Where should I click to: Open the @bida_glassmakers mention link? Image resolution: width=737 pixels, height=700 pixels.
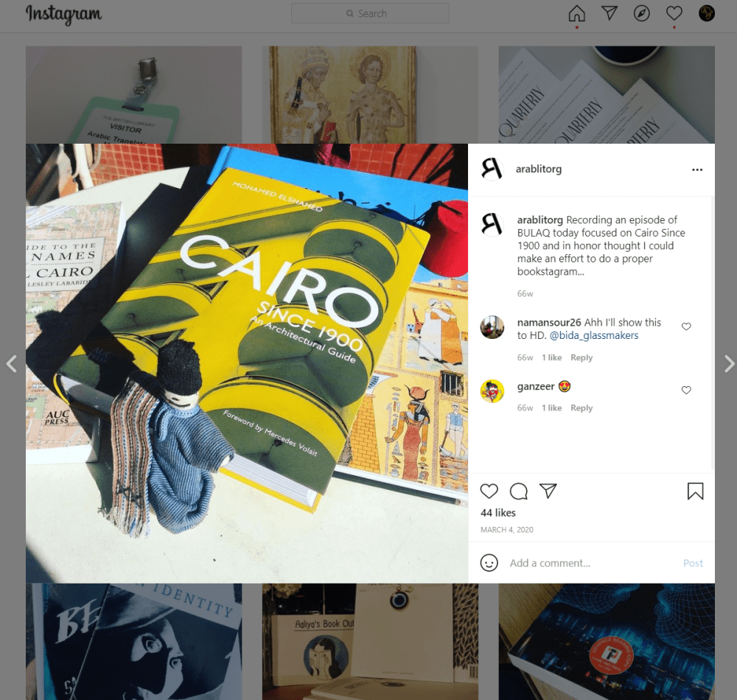click(x=594, y=335)
